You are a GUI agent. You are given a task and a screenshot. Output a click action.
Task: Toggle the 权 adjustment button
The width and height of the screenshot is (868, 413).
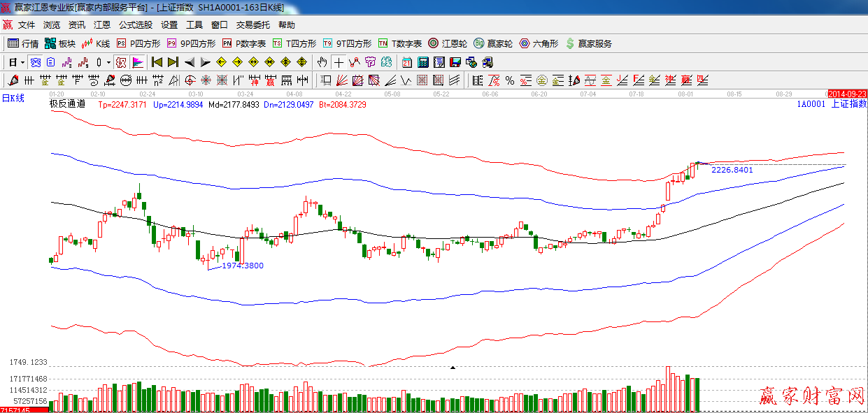coord(121,62)
